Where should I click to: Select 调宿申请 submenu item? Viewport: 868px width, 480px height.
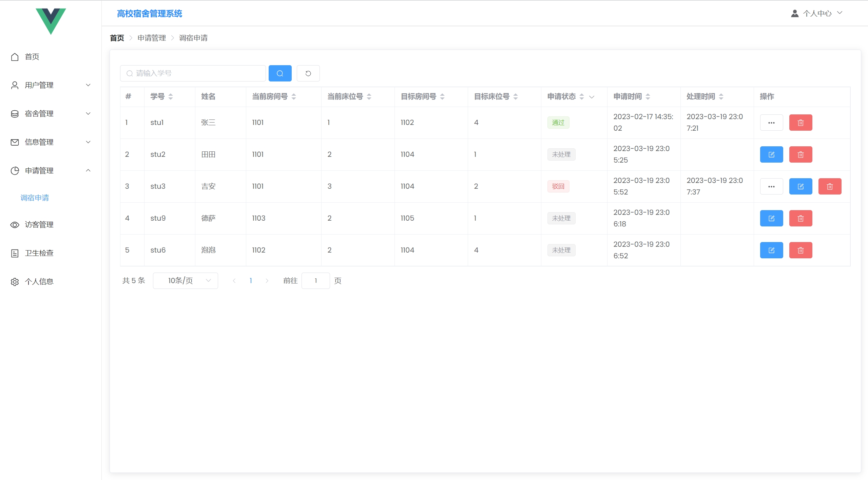35,198
